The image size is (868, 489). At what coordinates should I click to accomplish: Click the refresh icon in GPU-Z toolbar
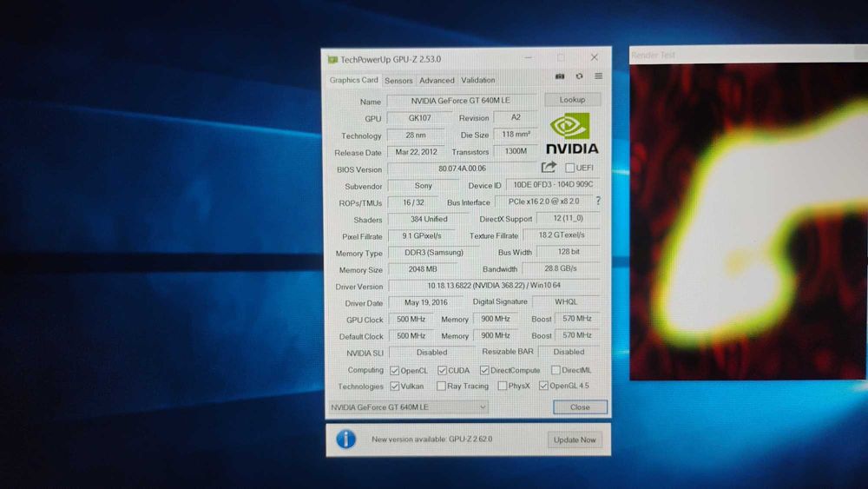click(579, 76)
